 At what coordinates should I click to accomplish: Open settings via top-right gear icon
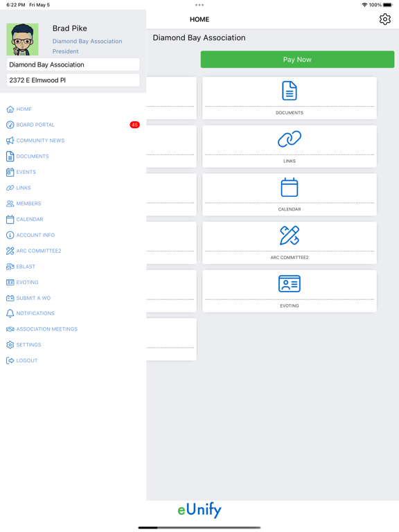(x=384, y=19)
